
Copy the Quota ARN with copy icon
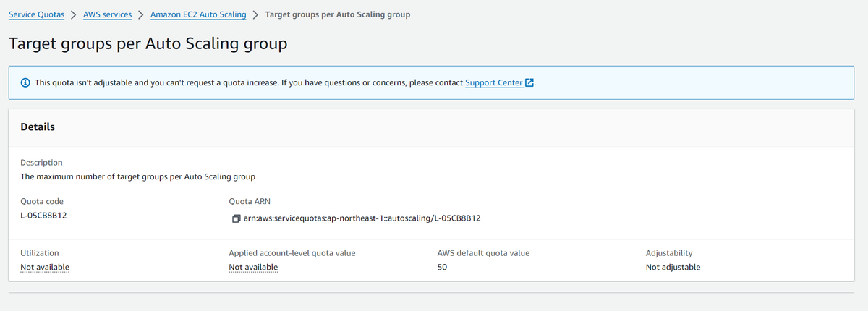click(x=235, y=218)
